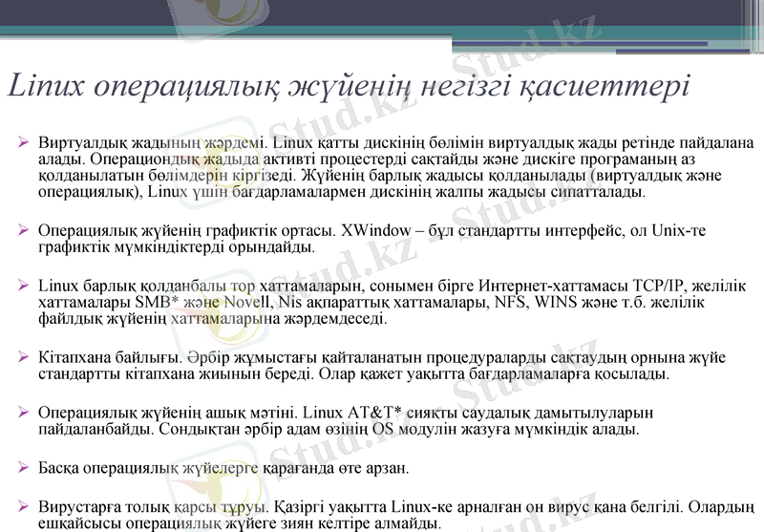Click the arrow bullet before 'Басқа операциялық'
The height and width of the screenshot is (532, 764).
coord(23,467)
